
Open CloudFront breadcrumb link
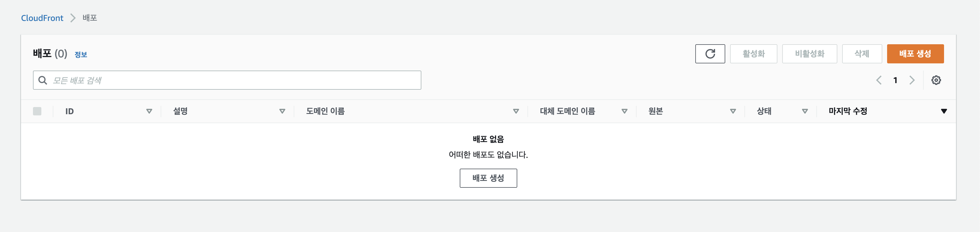click(x=42, y=18)
